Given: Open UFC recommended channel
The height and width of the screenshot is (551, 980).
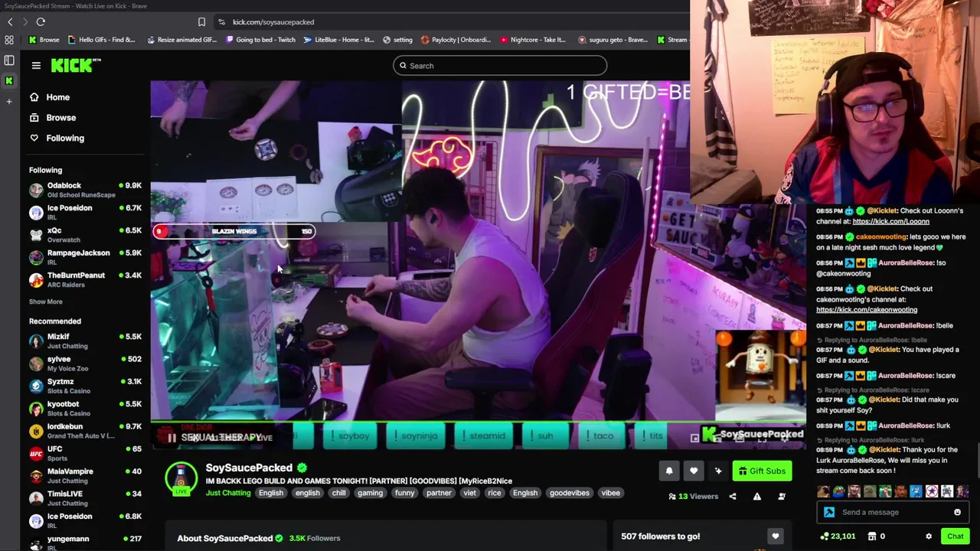Looking at the screenshot, I should (84, 454).
